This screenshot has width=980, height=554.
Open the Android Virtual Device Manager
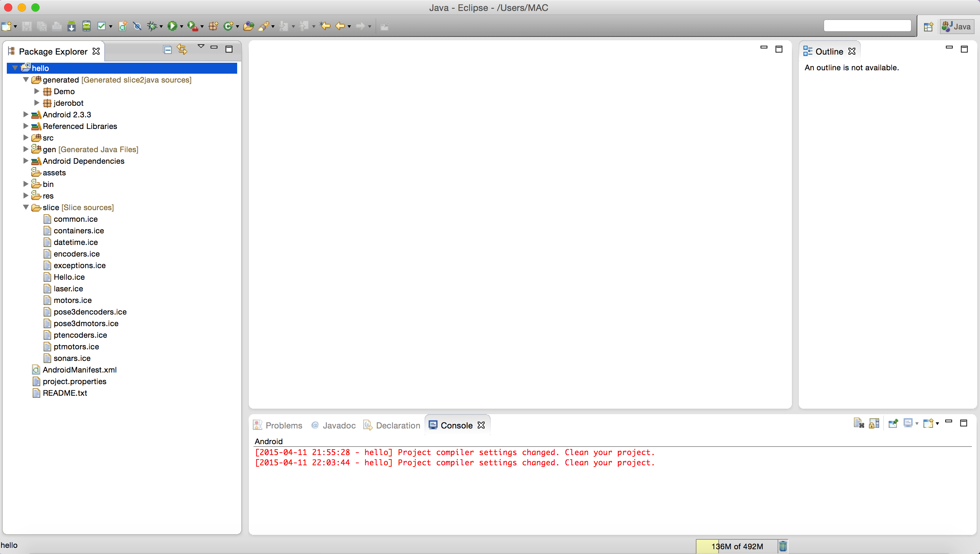point(86,26)
